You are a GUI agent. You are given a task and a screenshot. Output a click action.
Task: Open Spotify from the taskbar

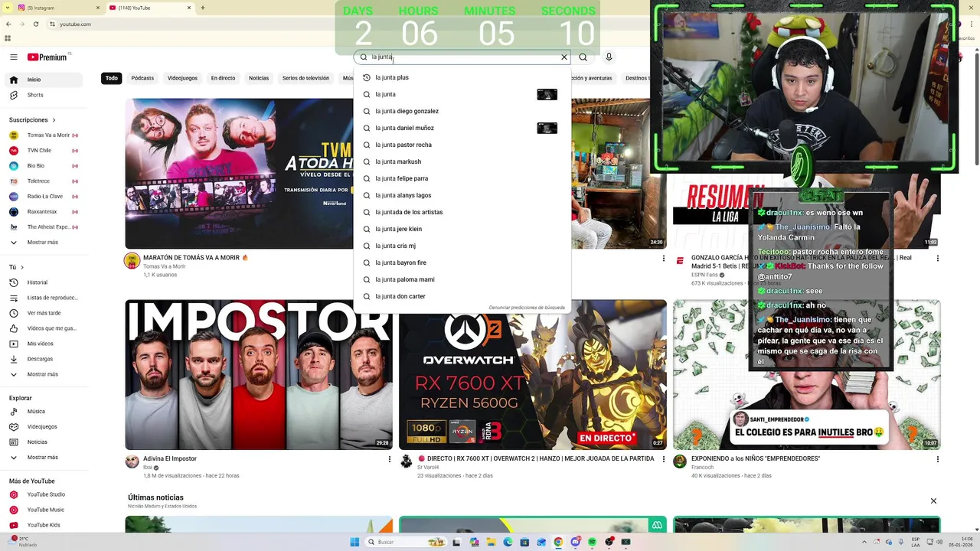(x=593, y=542)
